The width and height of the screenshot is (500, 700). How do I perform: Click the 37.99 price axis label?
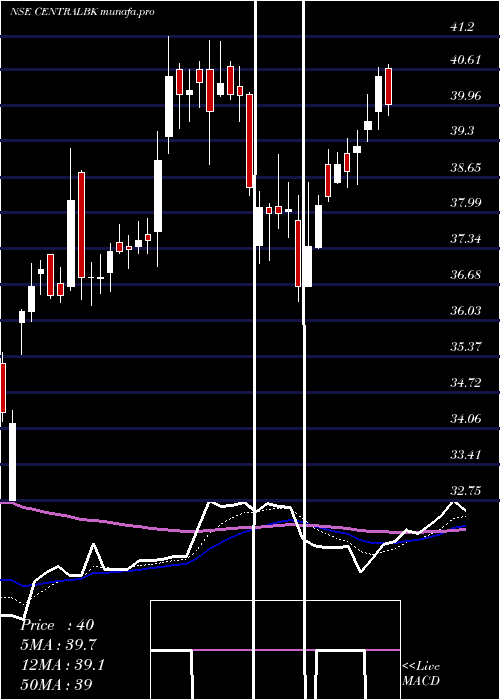[466, 203]
